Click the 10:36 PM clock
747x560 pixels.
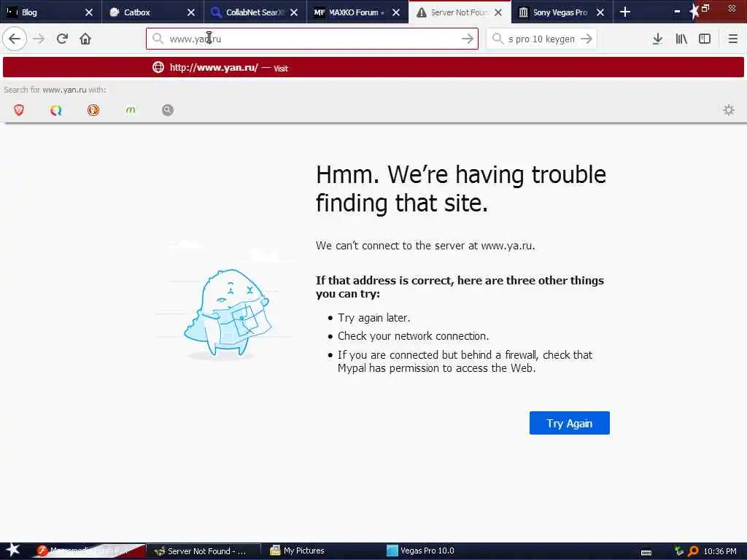click(720, 551)
